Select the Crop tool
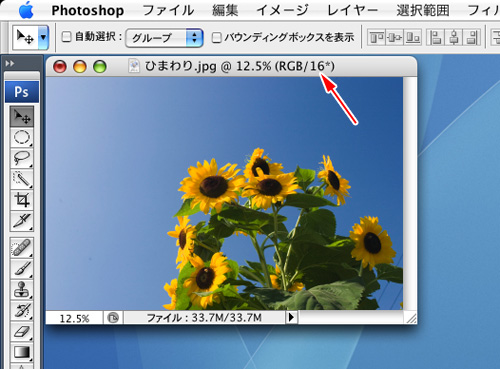Screen dimensions: 500x369 pos(22,200)
